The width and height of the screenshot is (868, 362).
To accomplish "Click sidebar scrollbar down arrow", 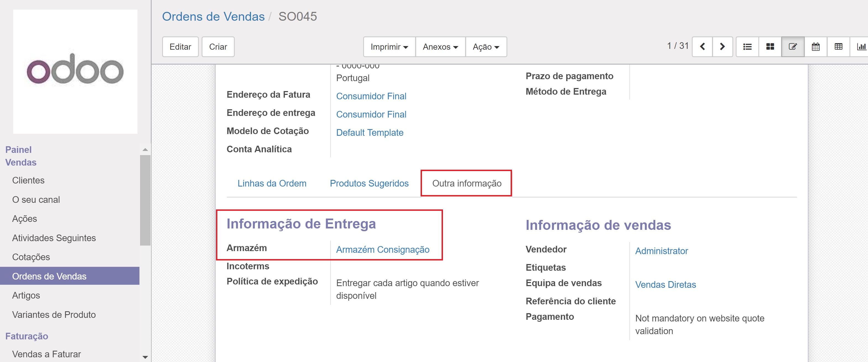I will point(145,357).
